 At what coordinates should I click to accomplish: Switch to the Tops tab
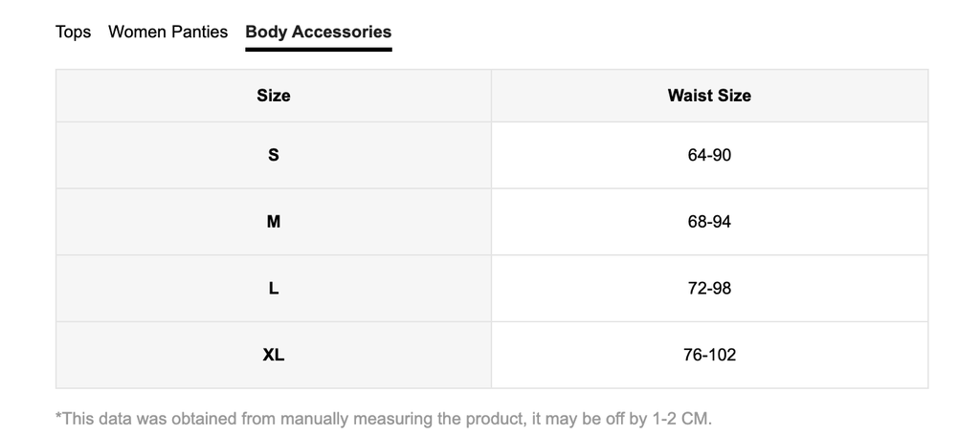73,32
